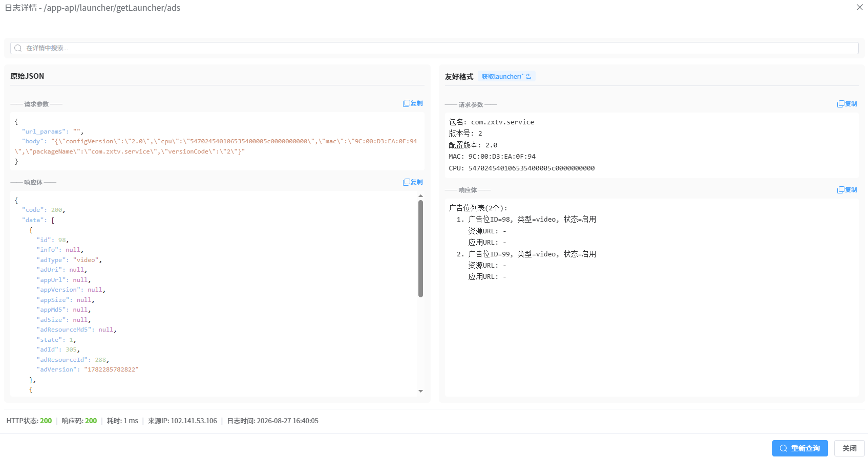This screenshot has height=458, width=868.
Task: Click the 配置版本: 2.0 line
Action: point(473,145)
